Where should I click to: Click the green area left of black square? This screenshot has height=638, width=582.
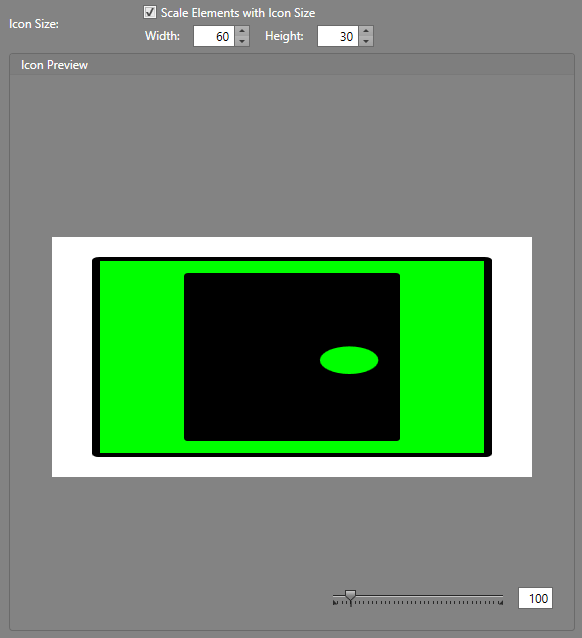142,357
